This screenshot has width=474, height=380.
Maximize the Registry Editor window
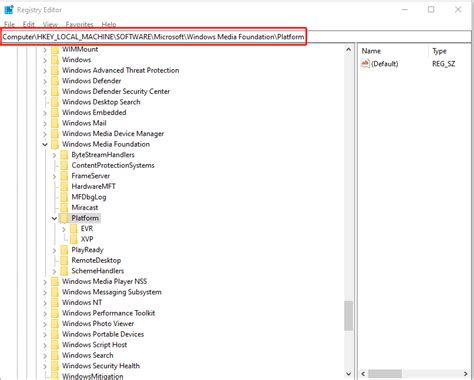point(431,10)
